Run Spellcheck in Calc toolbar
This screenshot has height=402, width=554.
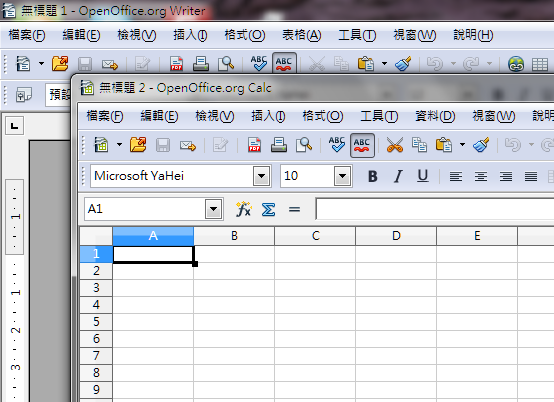337,144
